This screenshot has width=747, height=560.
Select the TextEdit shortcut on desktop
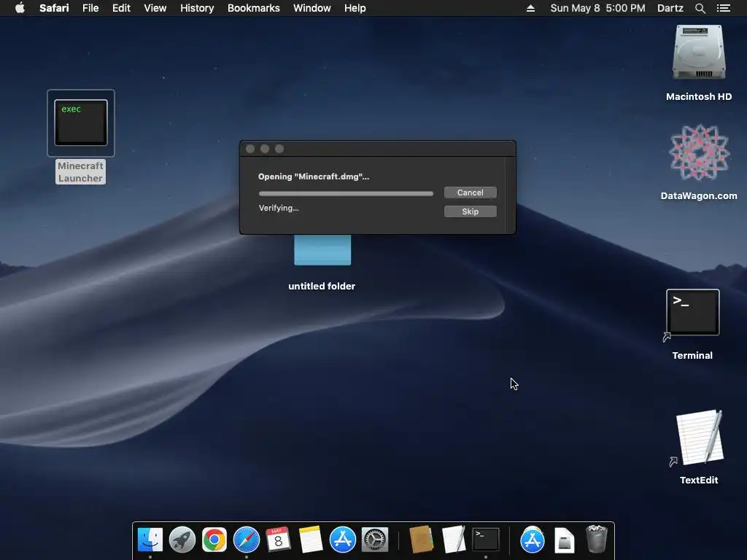(700, 438)
